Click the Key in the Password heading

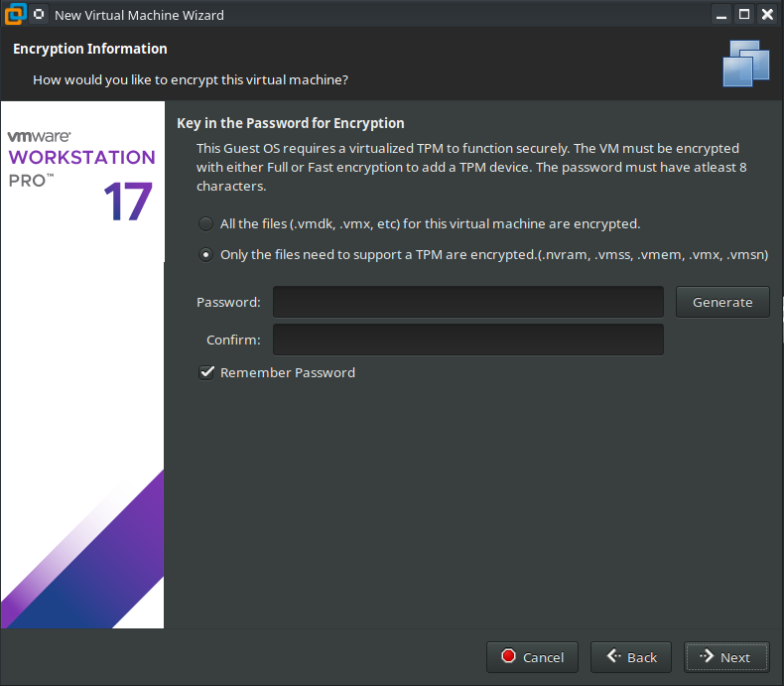click(290, 123)
